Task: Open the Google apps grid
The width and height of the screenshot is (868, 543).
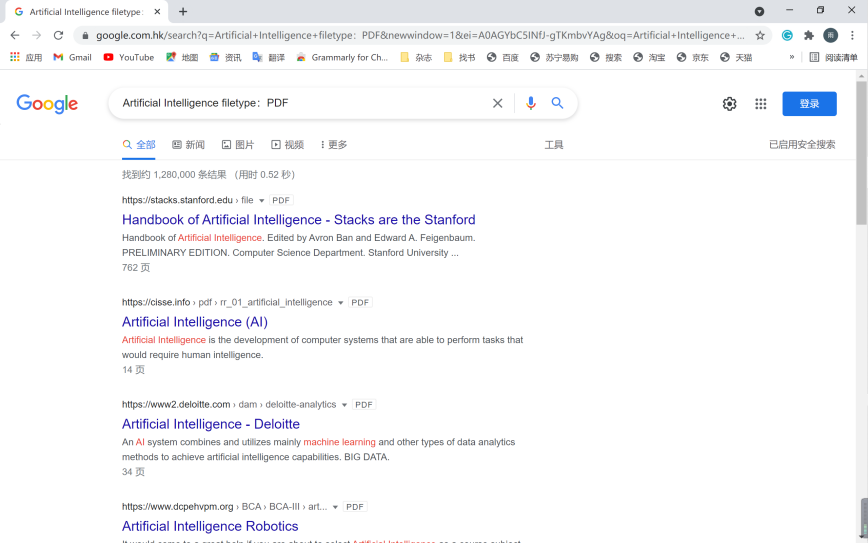Action: (761, 104)
